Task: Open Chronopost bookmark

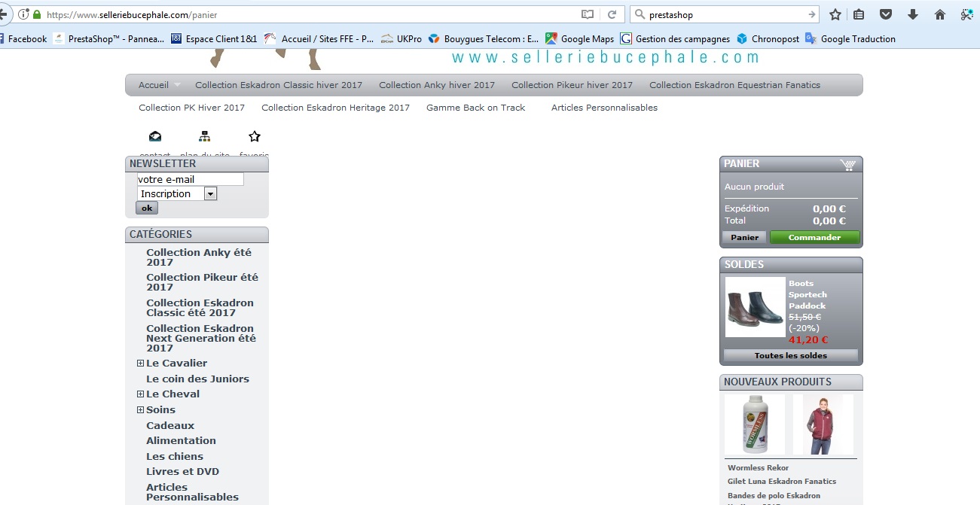Action: coord(768,38)
